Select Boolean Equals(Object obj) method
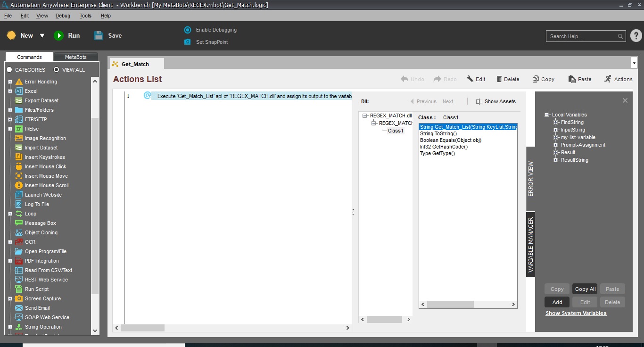Screen dimensions: 644x347 point(451,140)
